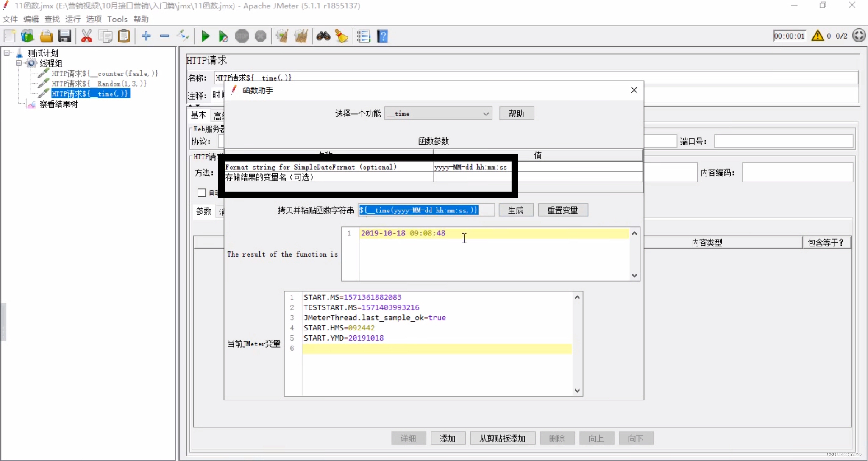Click the function result text 2019-10-18 09:08:48
Image resolution: width=868 pixels, height=461 pixels.
pos(403,233)
